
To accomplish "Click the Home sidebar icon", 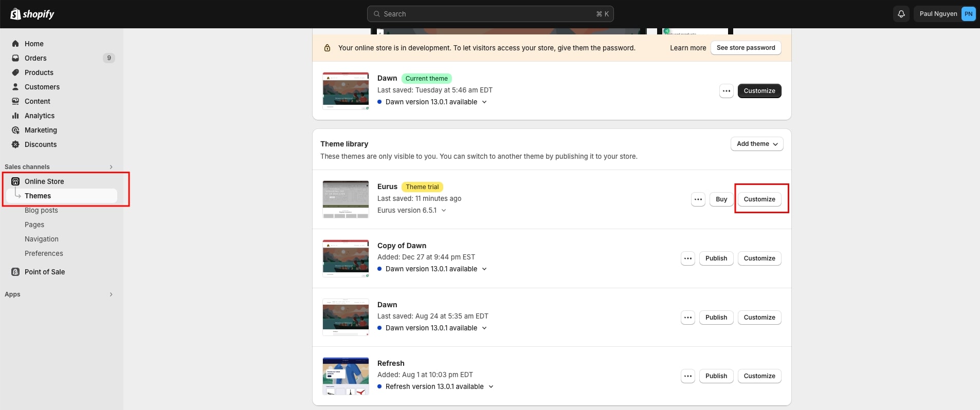I will (15, 44).
